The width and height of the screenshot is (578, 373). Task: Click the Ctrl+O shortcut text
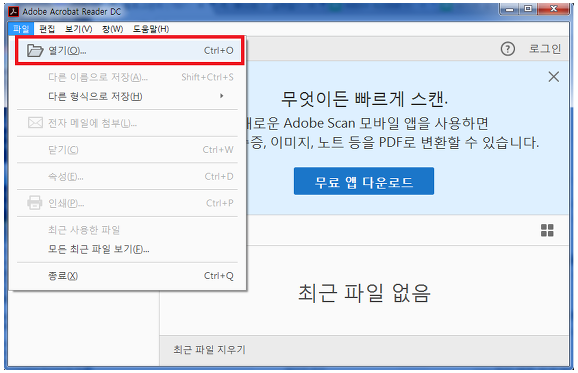[x=219, y=50]
